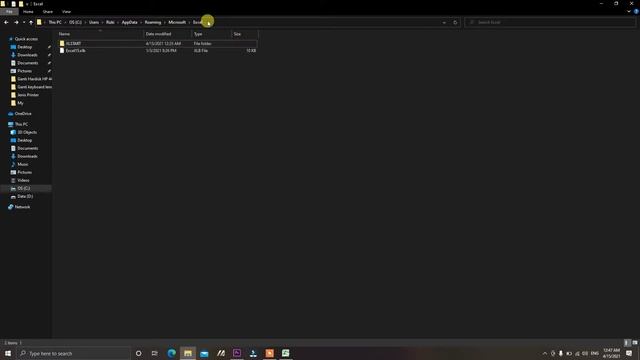Viewport: 640px width, 360px height.
Task: Open 3D Objects under This PC
Action: pyautogui.click(x=27, y=133)
